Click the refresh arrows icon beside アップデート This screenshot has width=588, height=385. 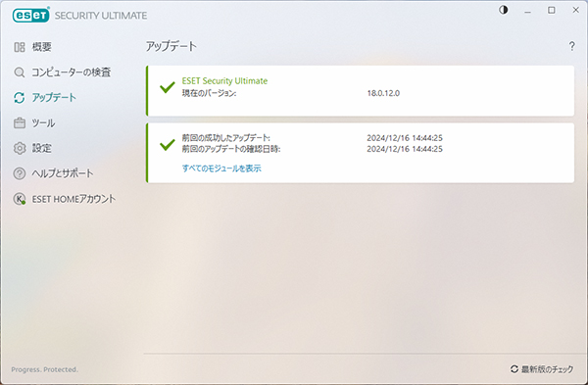coord(20,97)
